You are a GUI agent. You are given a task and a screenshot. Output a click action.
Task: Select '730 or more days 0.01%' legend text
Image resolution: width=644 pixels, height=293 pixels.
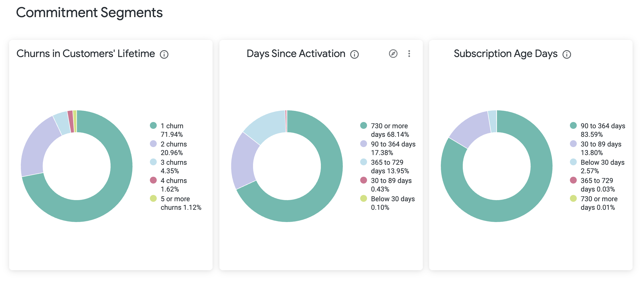click(x=599, y=203)
